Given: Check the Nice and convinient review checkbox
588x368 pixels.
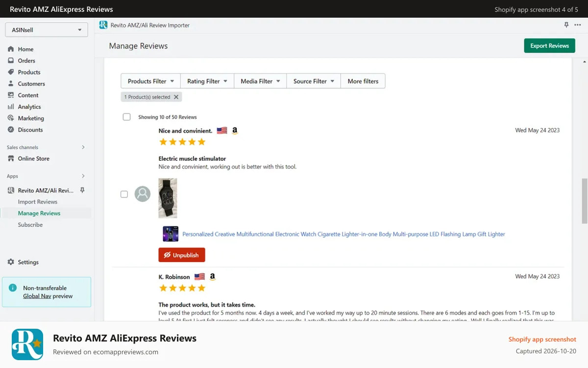Looking at the screenshot, I should [124, 194].
